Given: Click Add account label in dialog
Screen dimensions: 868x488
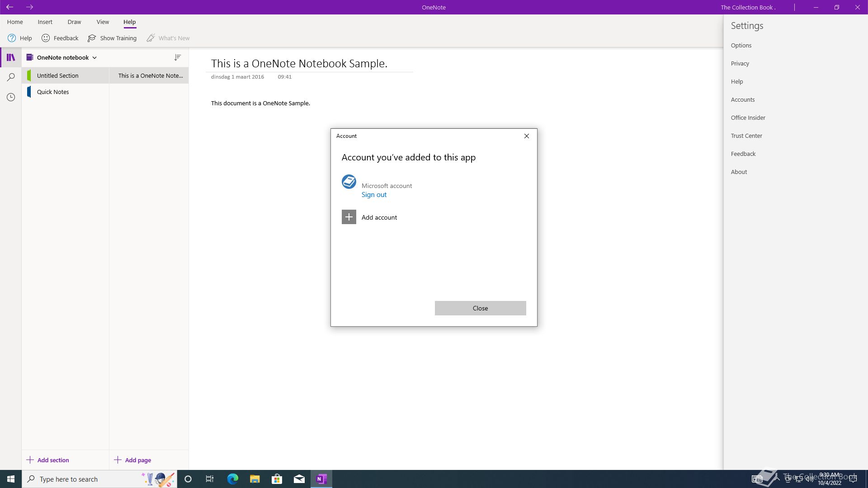Looking at the screenshot, I should pyautogui.click(x=379, y=217).
